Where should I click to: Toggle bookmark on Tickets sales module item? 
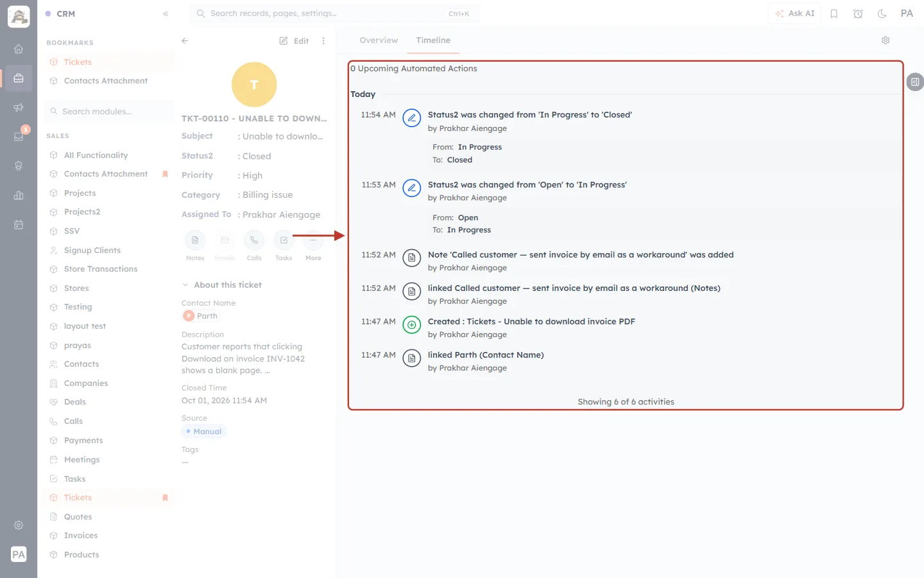point(165,498)
